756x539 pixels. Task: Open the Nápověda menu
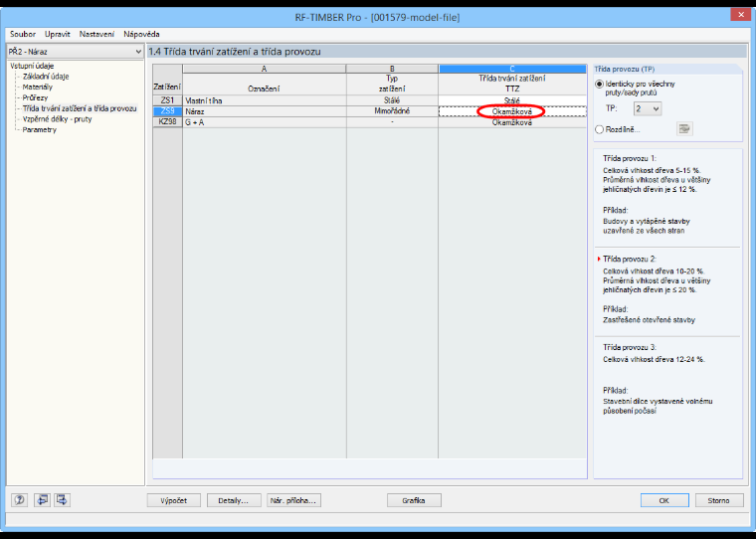[x=141, y=34]
